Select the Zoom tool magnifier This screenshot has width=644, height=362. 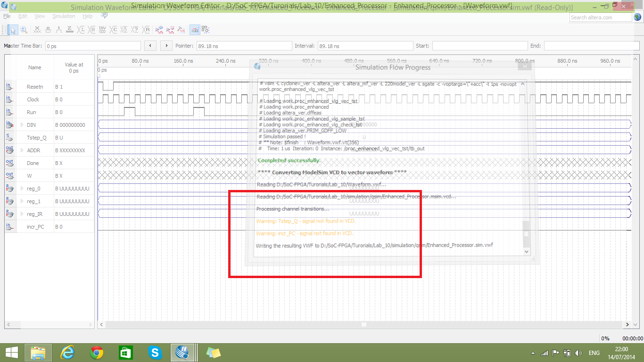click(24, 30)
